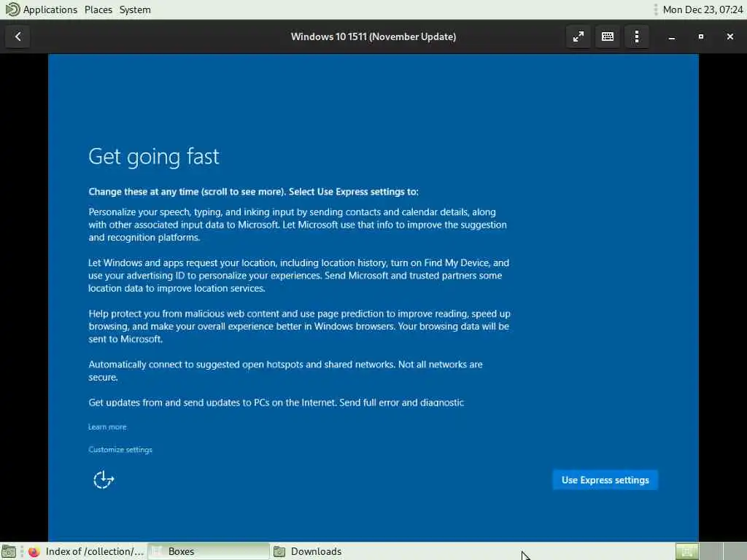Image resolution: width=747 pixels, height=560 pixels.
Task: Click the paragraph starting 'Automatically connect'
Action: [x=285, y=370]
